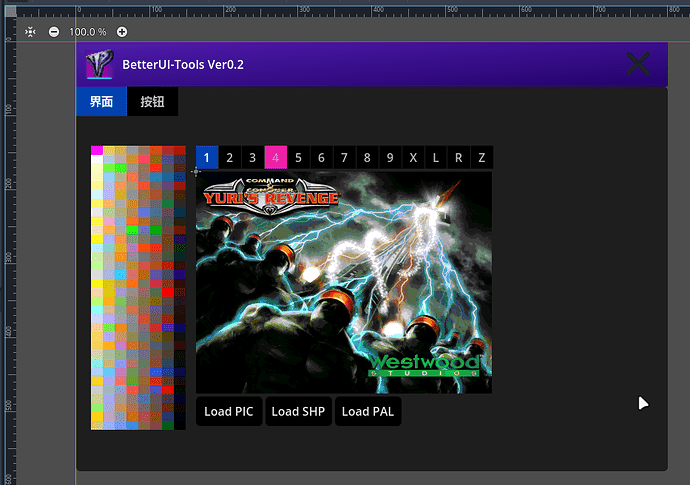
Task: Click the Yuri's Revenge preview image
Action: pyautogui.click(x=344, y=283)
